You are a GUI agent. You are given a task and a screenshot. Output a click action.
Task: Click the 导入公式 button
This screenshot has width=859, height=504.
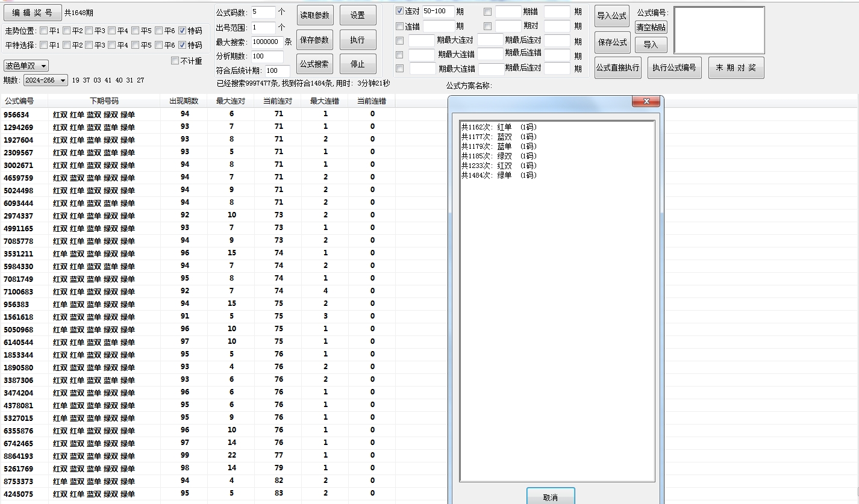tap(612, 16)
